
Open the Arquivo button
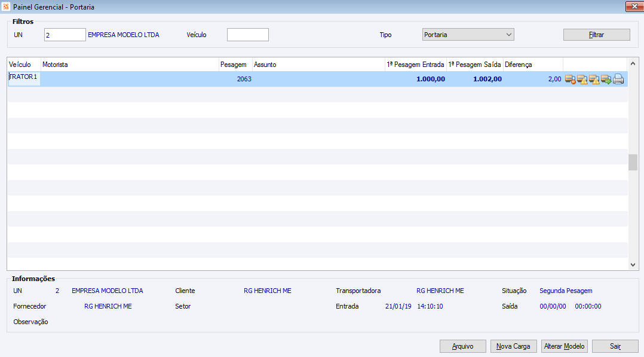tap(463, 346)
